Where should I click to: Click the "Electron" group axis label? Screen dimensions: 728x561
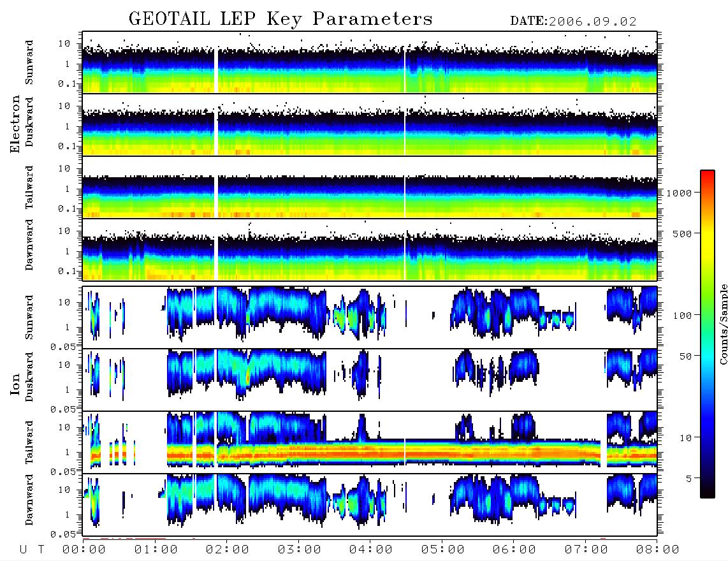point(15,124)
